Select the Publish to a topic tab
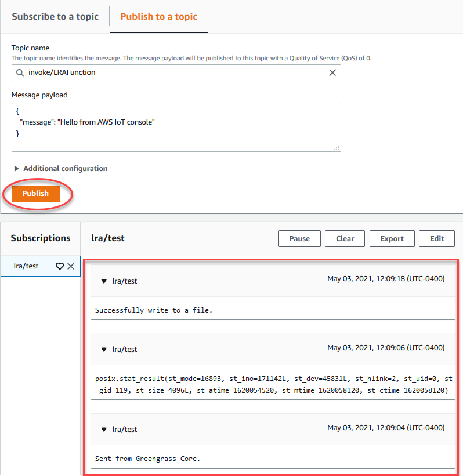Screen dimensions: 463x476 pyautogui.click(x=158, y=17)
